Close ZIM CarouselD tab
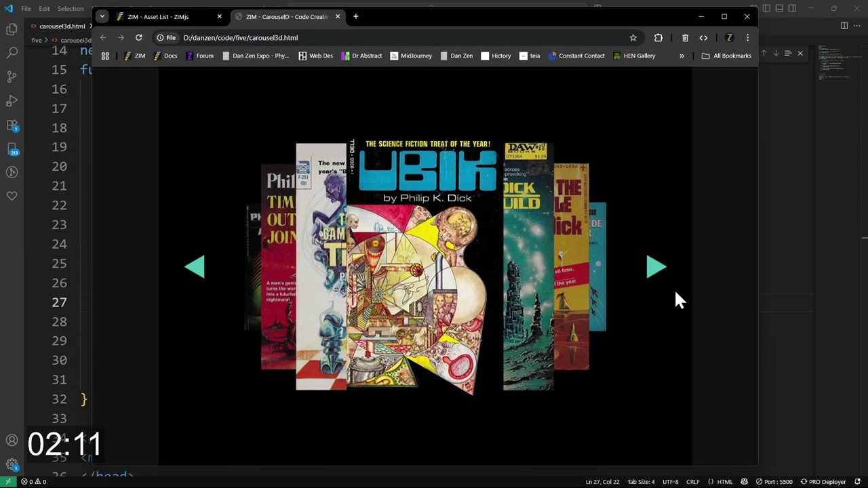 click(338, 16)
